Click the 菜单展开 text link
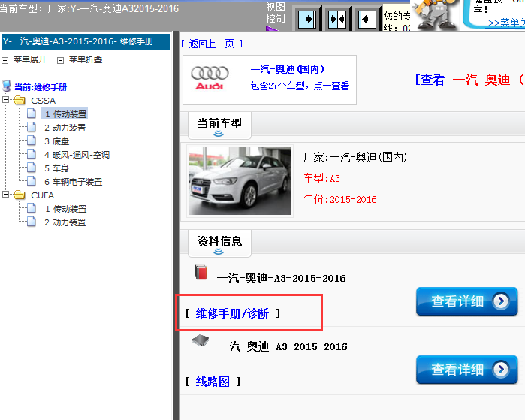 click(30, 59)
